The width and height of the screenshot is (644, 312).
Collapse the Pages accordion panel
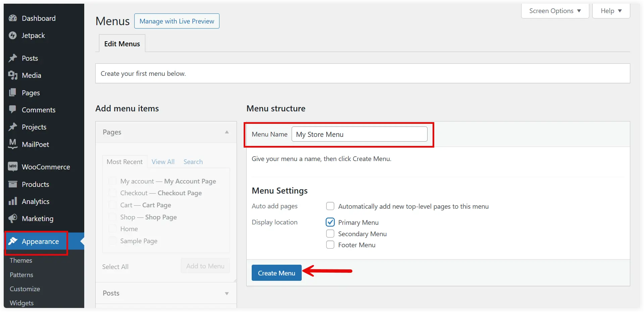click(x=166, y=132)
